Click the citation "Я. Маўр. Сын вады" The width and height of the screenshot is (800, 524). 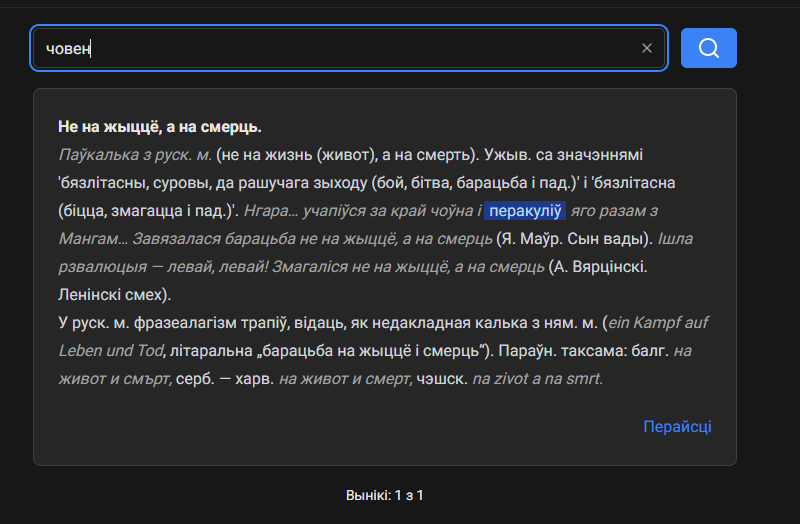pos(575,239)
